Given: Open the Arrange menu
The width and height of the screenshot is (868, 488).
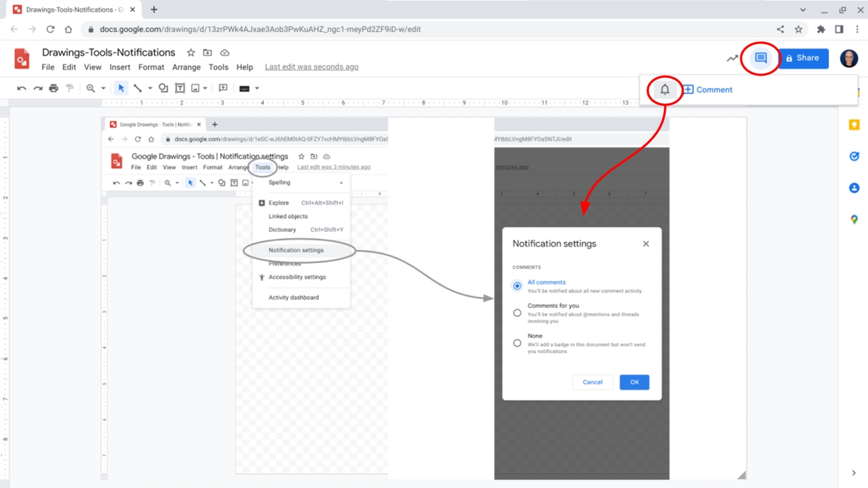Looking at the screenshot, I should [187, 67].
